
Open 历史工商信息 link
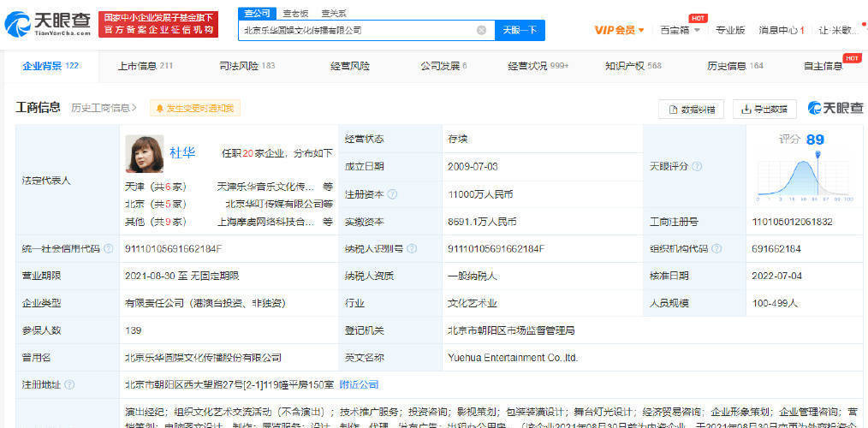pos(104,108)
